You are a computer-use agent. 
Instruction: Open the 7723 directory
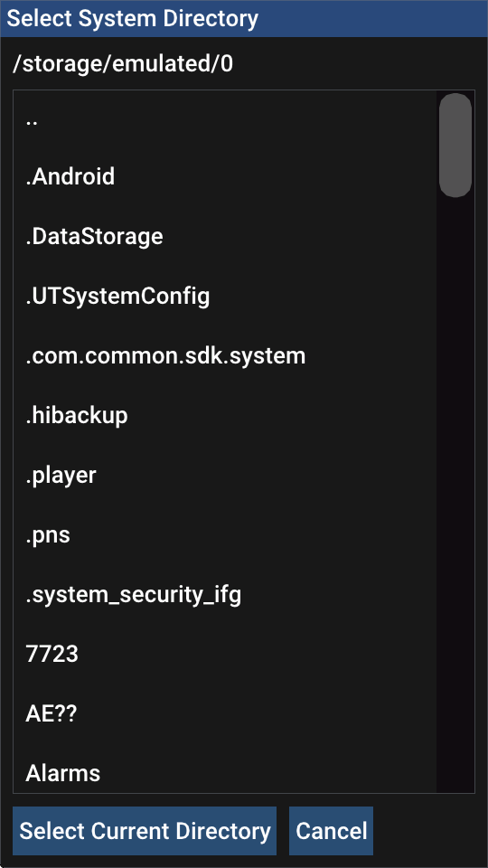point(225,655)
